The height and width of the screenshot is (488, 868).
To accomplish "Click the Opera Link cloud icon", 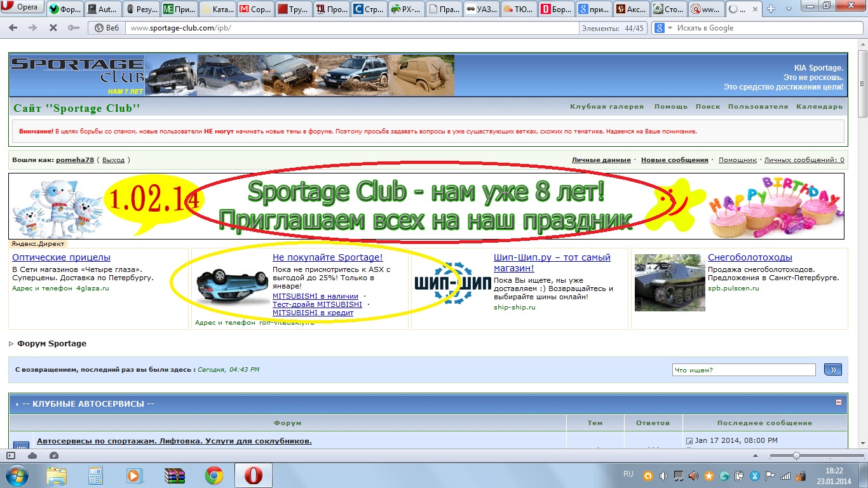I will click(x=32, y=456).
